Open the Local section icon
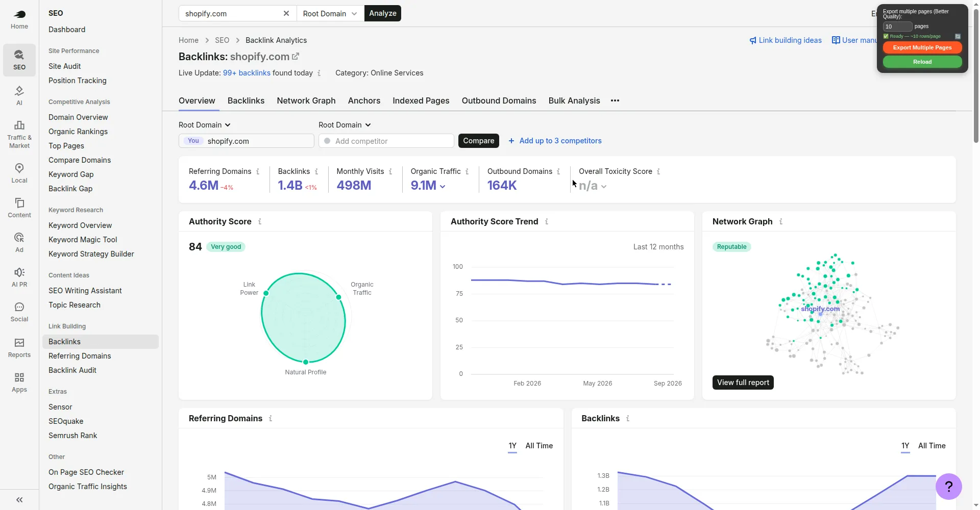Screen dimensions: 980x510 (19, 173)
